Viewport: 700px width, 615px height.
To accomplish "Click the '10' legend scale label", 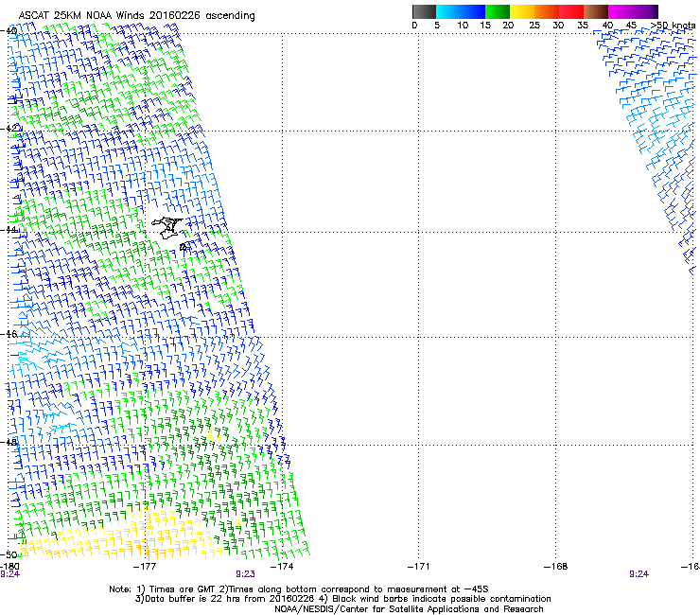I will pos(463,26).
